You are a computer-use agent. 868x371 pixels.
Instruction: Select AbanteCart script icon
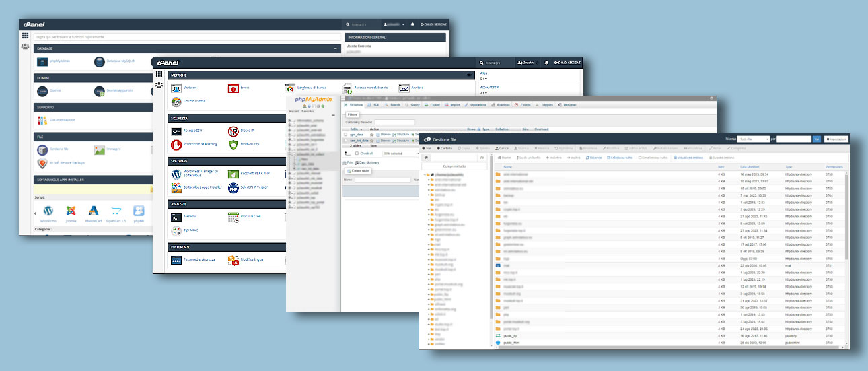point(94,211)
